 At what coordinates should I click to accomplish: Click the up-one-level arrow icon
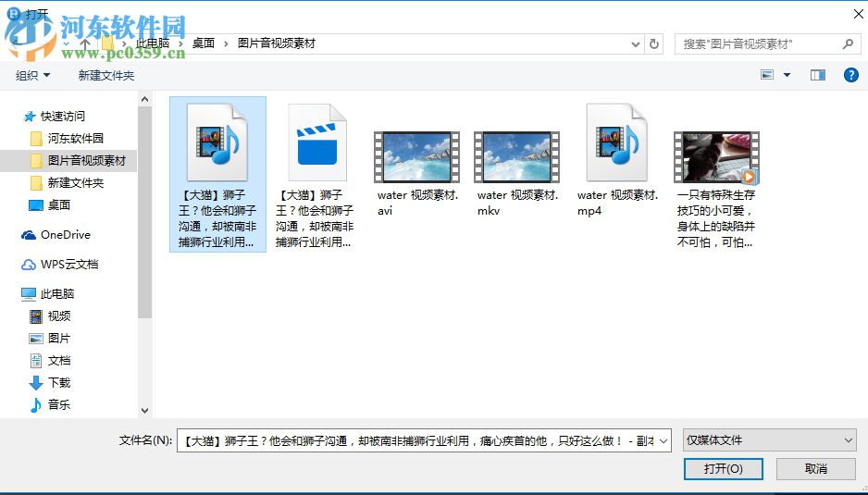click(85, 43)
